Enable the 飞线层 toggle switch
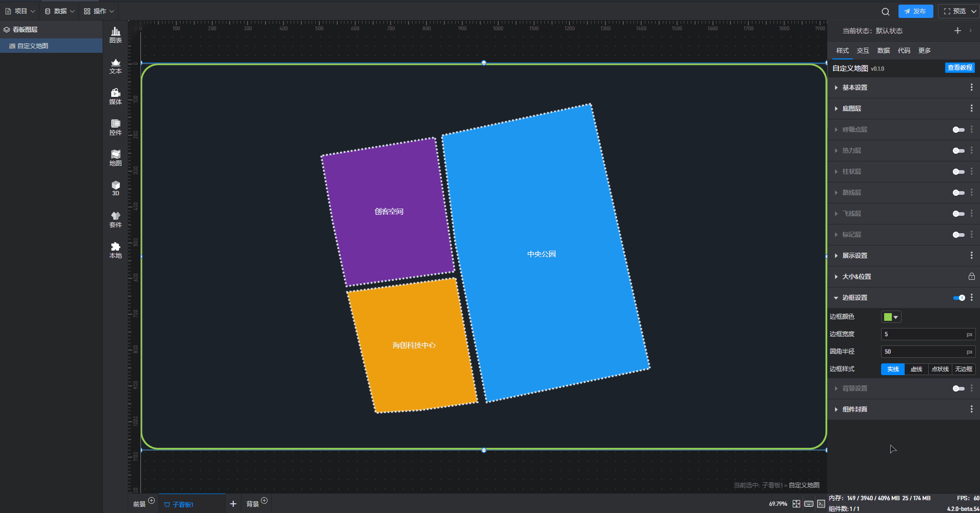Image resolution: width=980 pixels, height=513 pixels. tap(958, 214)
